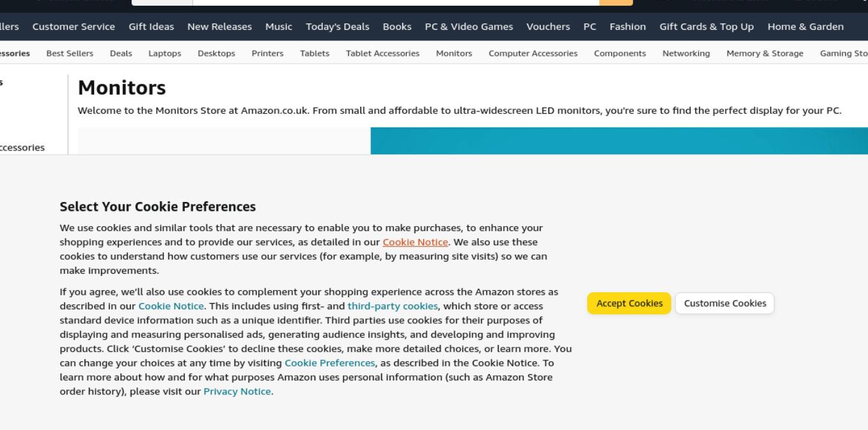Image resolution: width=868 pixels, height=430 pixels.
Task: Select Best Sellers in the subnav
Action: coord(70,53)
